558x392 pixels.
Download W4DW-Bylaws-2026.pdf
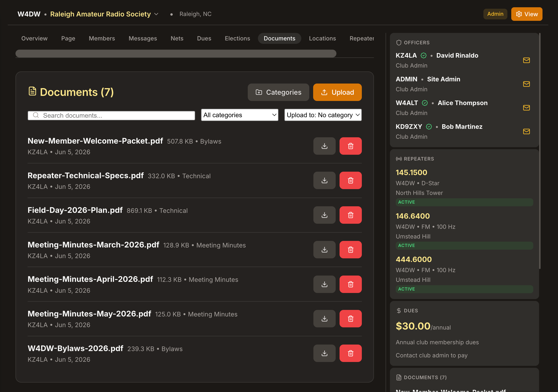point(324,353)
